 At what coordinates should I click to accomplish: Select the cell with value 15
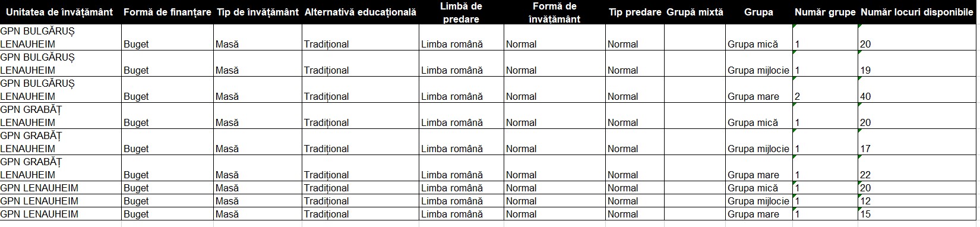click(x=918, y=214)
